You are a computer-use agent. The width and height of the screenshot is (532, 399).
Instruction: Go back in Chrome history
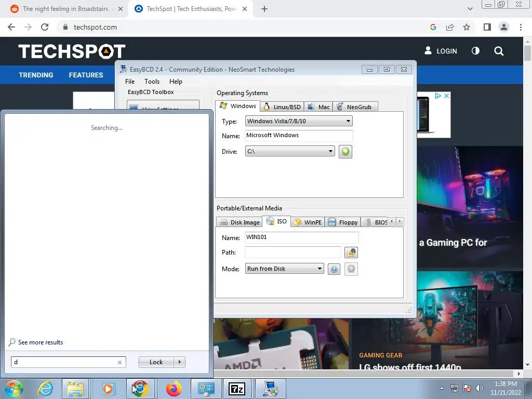[11, 27]
